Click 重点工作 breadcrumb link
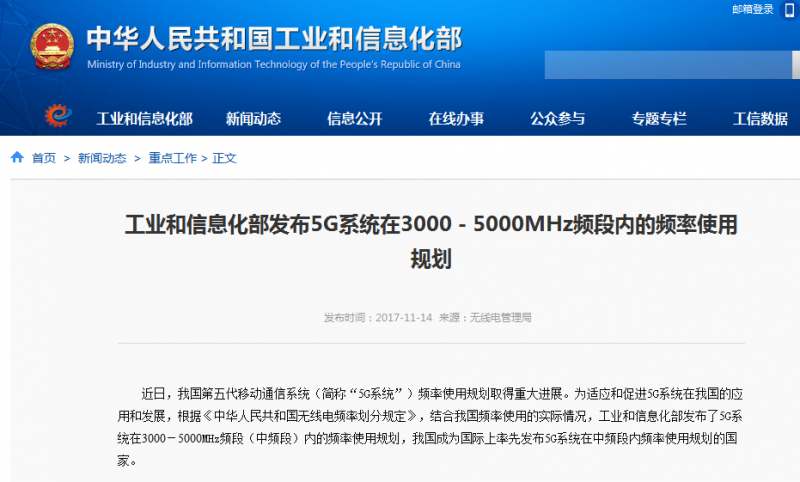This screenshot has height=482, width=800. pos(173,158)
